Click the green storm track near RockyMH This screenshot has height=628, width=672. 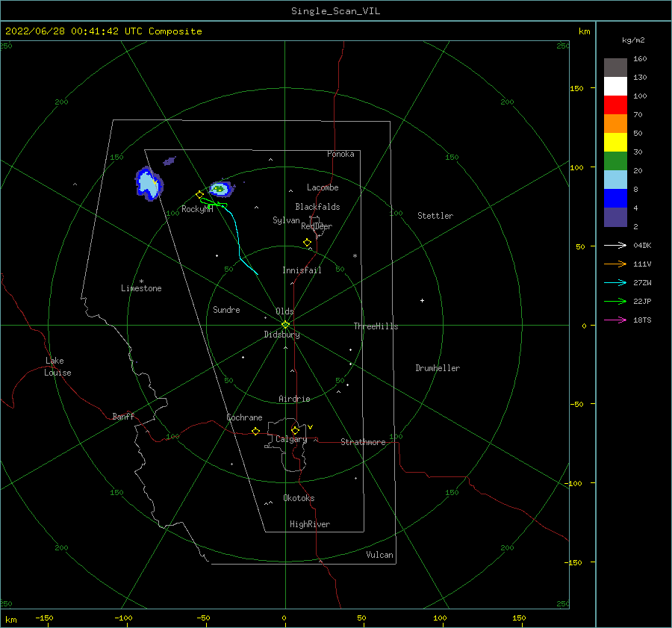point(212,203)
